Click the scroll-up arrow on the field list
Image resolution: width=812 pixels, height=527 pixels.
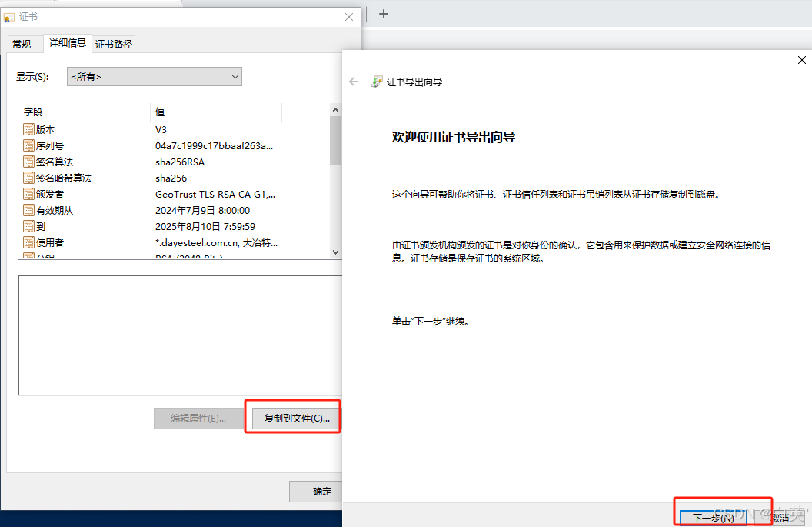tap(334, 109)
